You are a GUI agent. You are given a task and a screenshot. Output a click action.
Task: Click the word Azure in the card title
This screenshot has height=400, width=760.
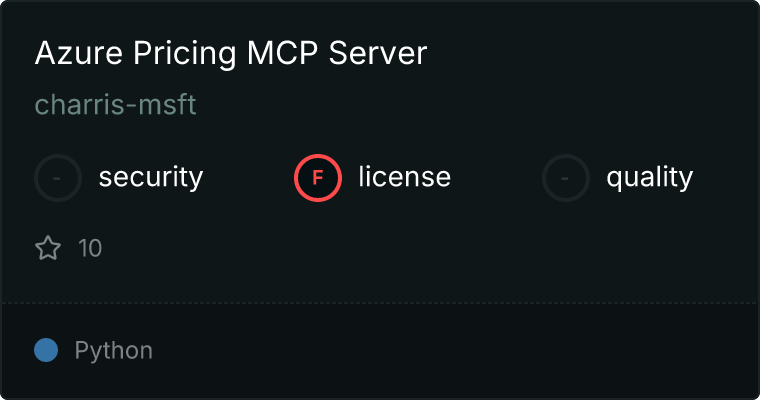[x=79, y=53]
